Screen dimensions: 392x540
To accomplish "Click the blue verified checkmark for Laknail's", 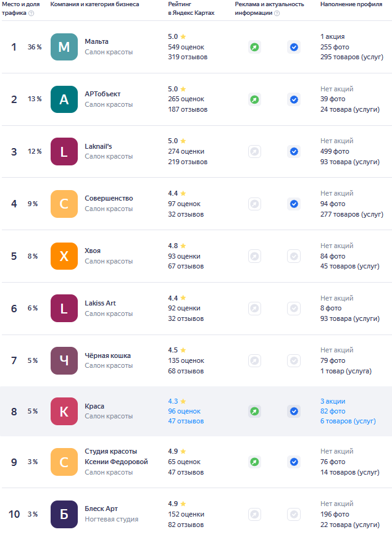I will pos(294,152).
